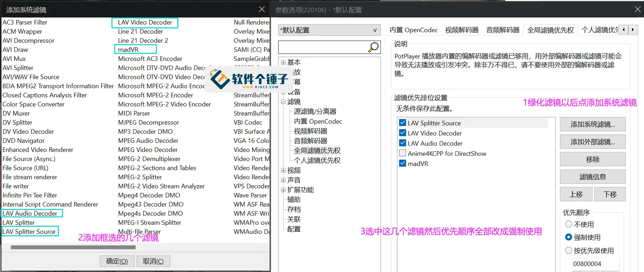Viewport: 644px width, 272px height.
Task: Move filter down with 下移 button
Action: tap(610, 194)
